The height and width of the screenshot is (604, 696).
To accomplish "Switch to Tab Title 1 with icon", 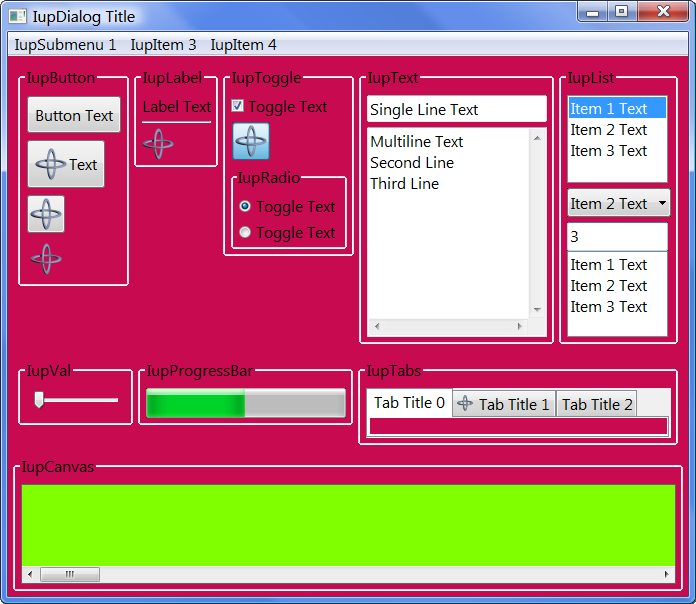I will pos(504,404).
